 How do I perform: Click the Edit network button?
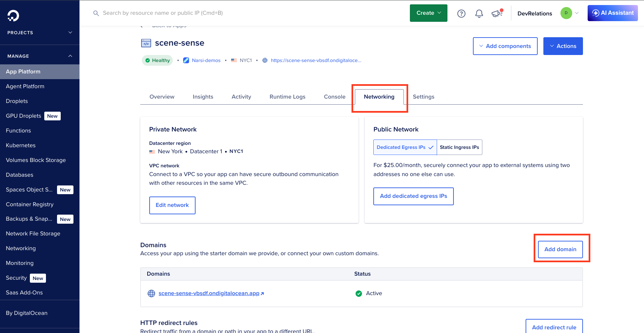coord(172,205)
